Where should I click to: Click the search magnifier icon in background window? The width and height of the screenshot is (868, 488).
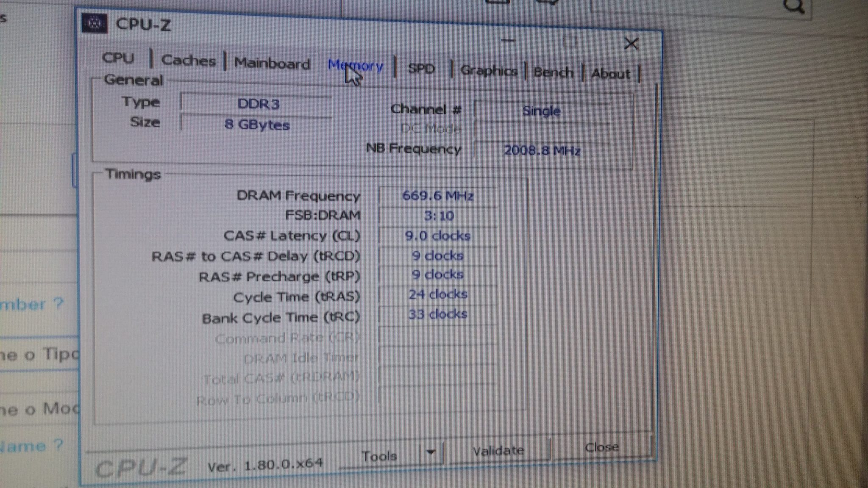tap(793, 6)
